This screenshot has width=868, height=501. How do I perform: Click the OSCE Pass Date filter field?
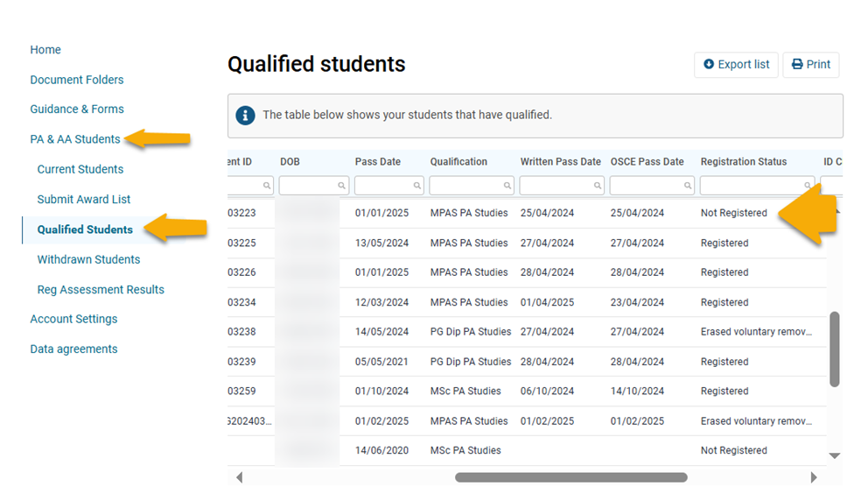(652, 186)
